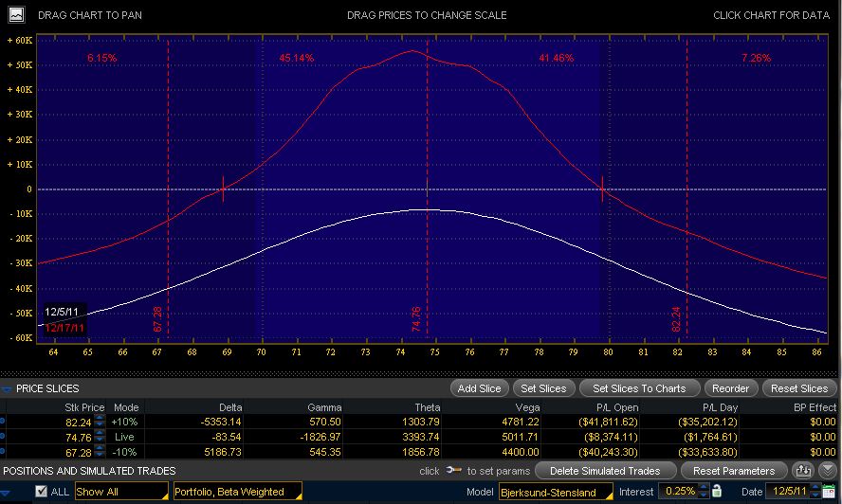Decrease the 74.76 stock price with down arrow

click(100, 440)
